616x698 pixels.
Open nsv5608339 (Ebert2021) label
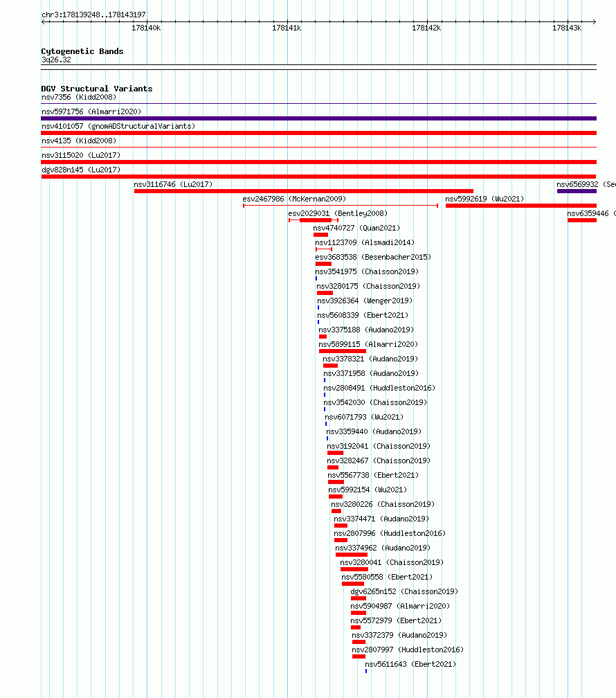tap(363, 315)
